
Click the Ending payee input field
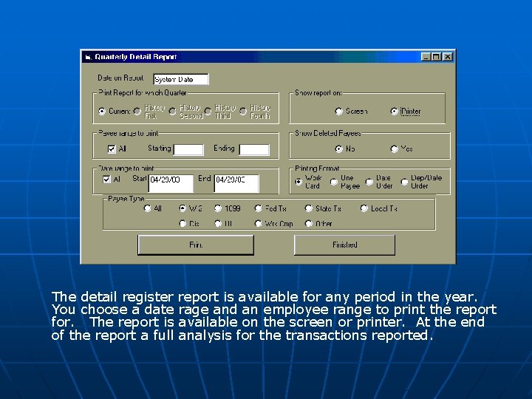point(254,149)
